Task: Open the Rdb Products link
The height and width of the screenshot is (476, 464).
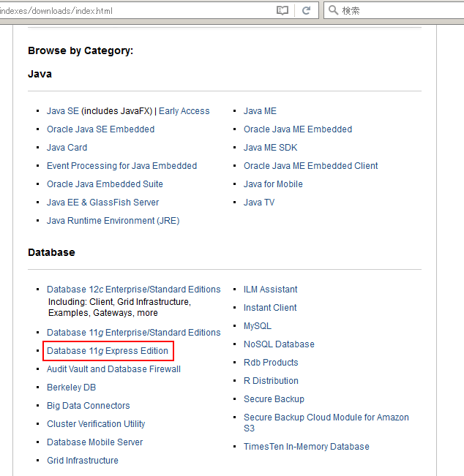Action: point(271,363)
